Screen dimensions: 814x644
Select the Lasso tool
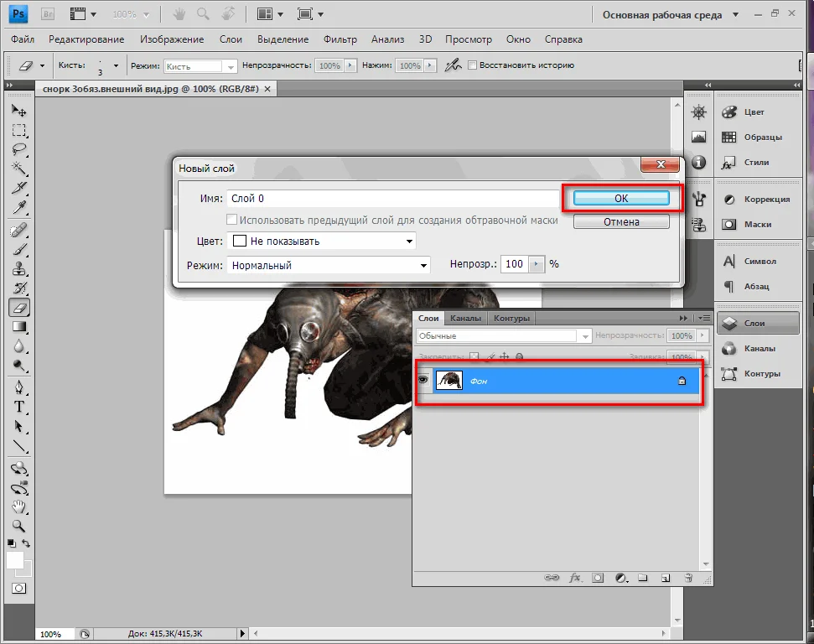[x=18, y=150]
